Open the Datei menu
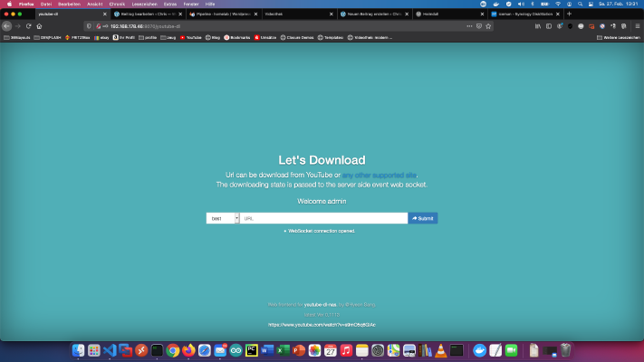 point(46,5)
